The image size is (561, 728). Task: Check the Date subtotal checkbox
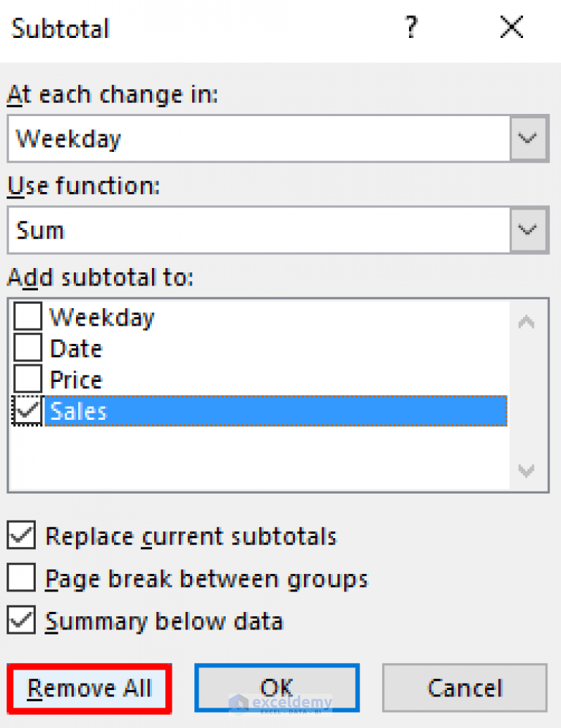click(x=26, y=348)
